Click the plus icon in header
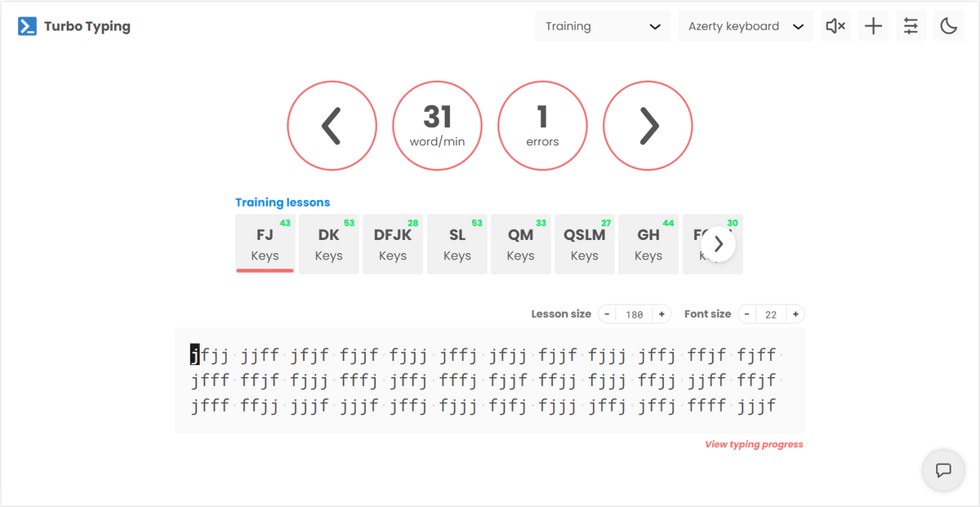 (873, 26)
